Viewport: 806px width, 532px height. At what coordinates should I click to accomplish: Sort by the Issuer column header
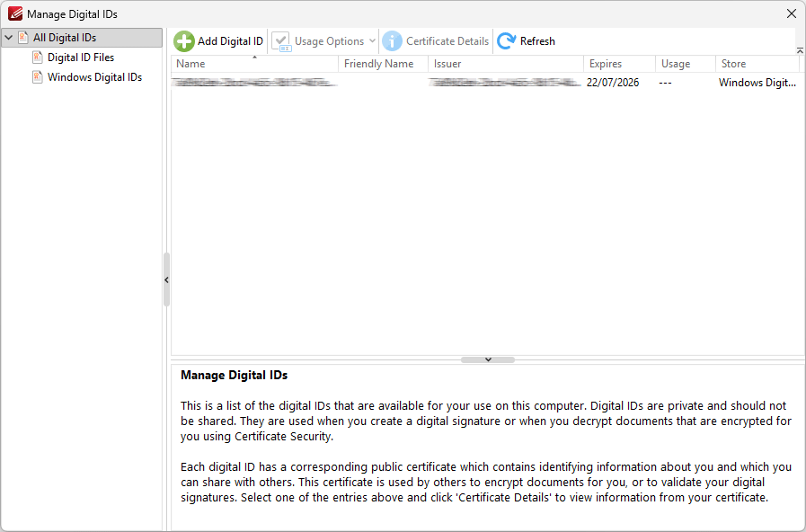coord(506,64)
